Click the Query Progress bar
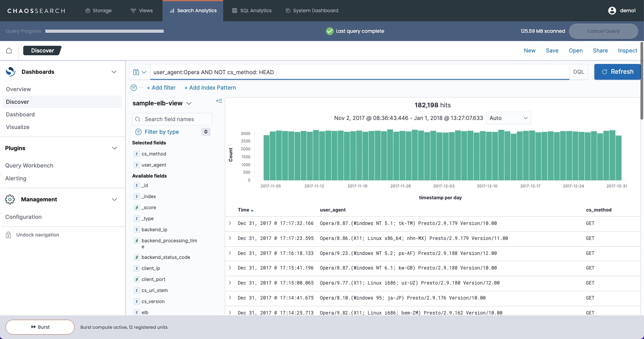Viewport: 644px width, 339px height. [x=105, y=31]
